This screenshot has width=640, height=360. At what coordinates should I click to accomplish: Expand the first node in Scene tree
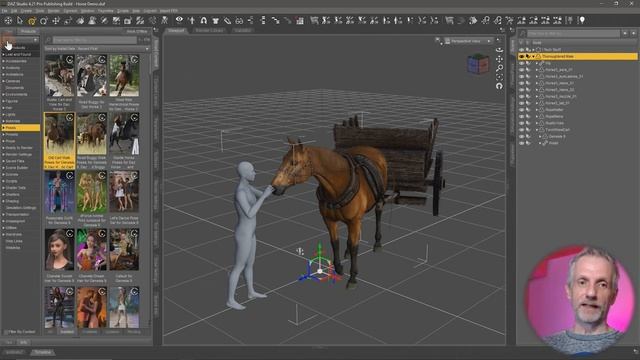tap(533, 50)
